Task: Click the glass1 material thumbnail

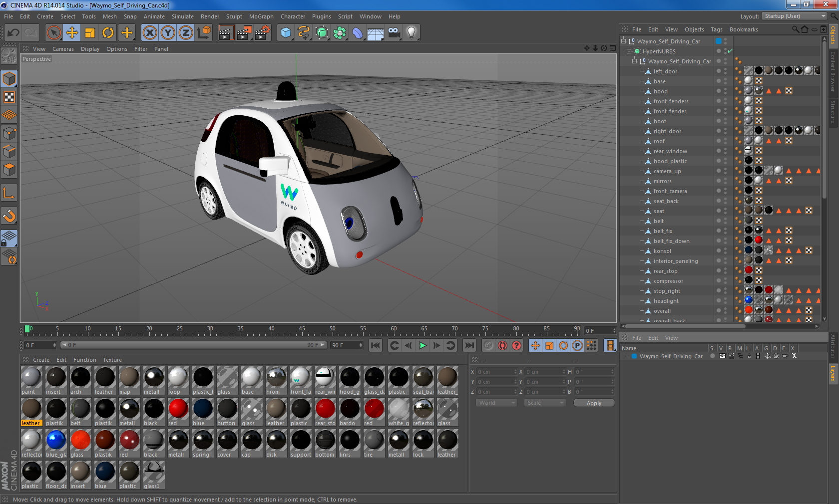Action: [x=154, y=475]
